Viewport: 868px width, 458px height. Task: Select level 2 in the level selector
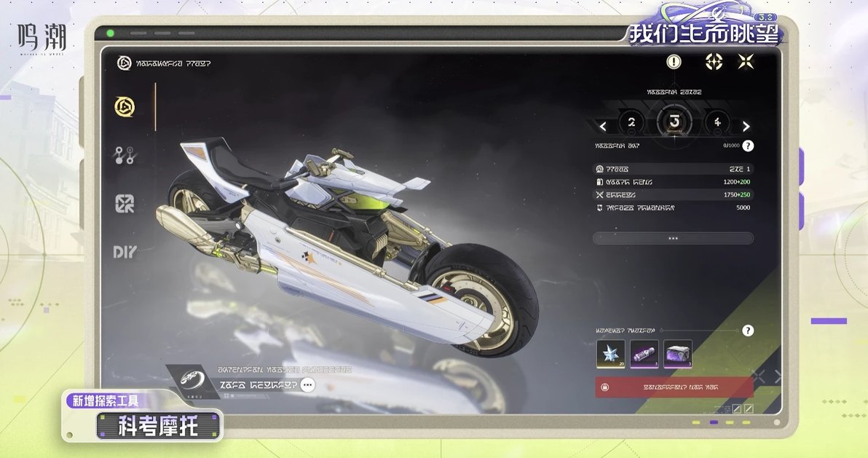coord(631,122)
